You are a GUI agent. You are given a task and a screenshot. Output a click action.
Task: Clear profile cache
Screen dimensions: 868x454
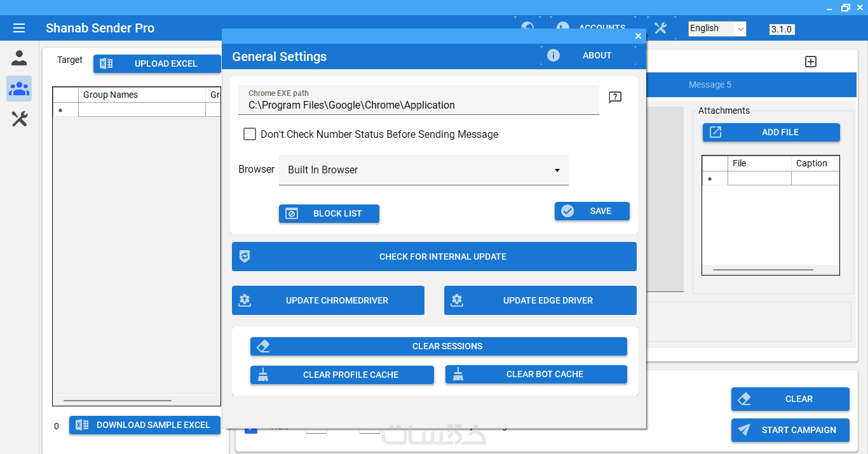point(342,375)
